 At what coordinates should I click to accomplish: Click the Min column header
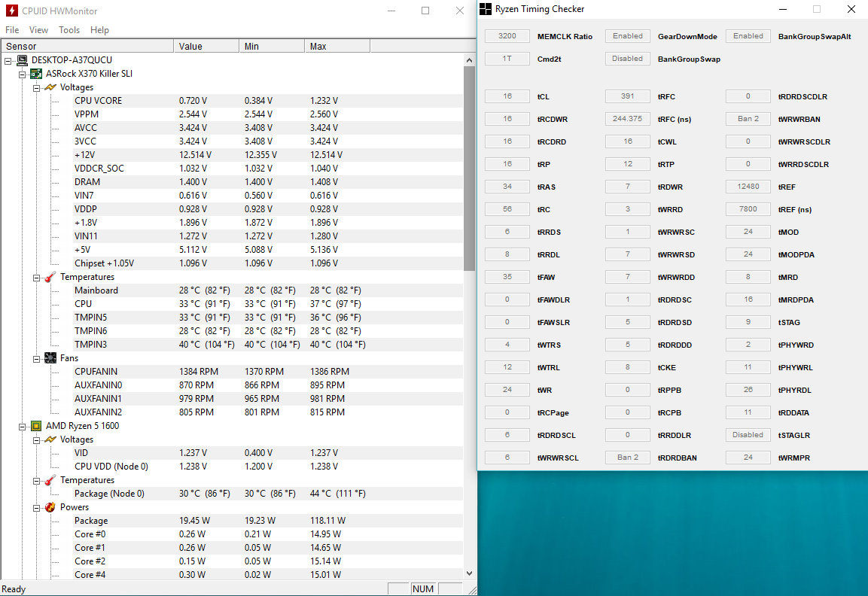[x=272, y=46]
